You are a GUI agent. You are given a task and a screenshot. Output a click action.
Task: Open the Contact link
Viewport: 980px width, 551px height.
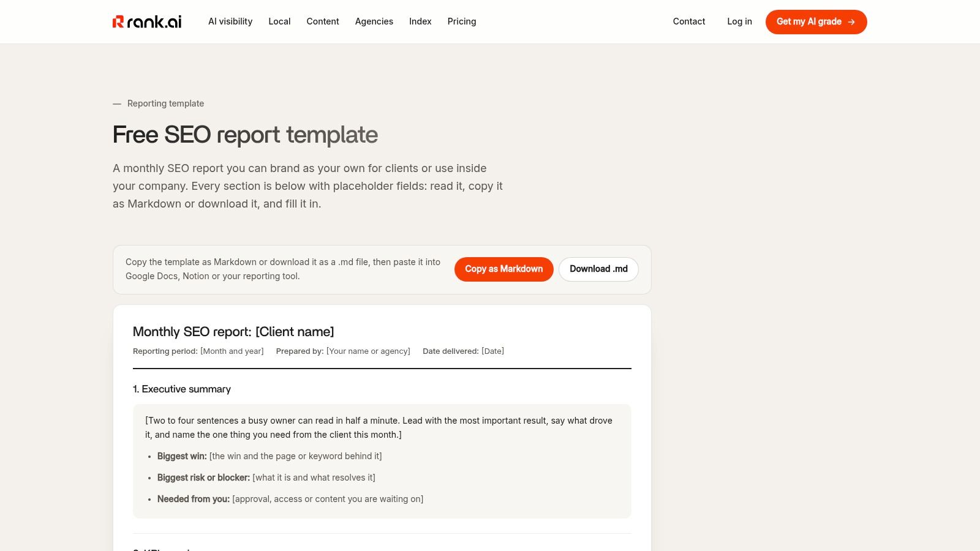pos(689,21)
